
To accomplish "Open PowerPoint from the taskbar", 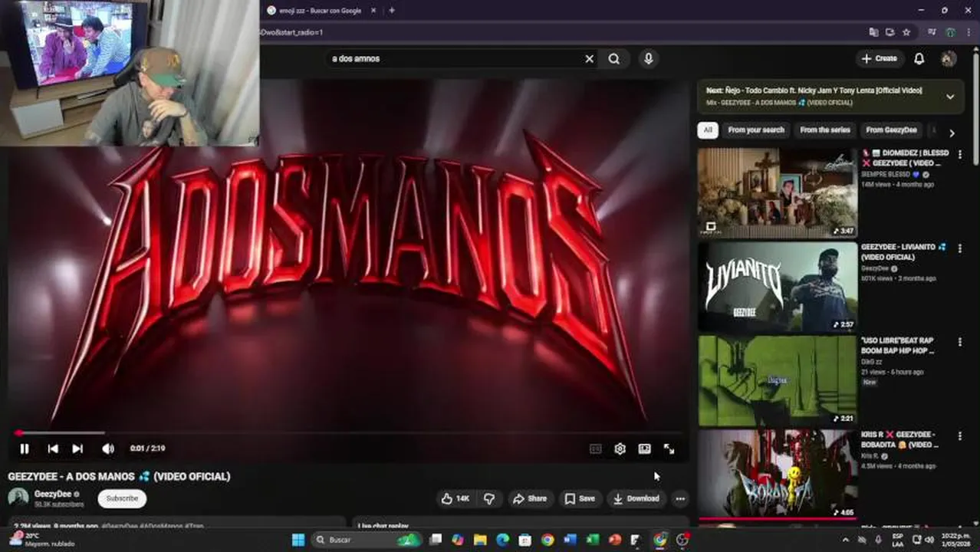I will tap(614, 540).
